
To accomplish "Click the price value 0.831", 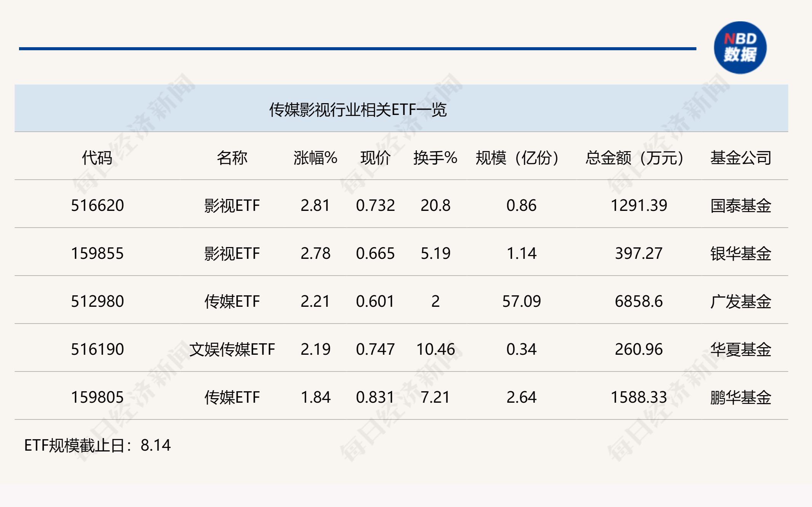I will (376, 397).
